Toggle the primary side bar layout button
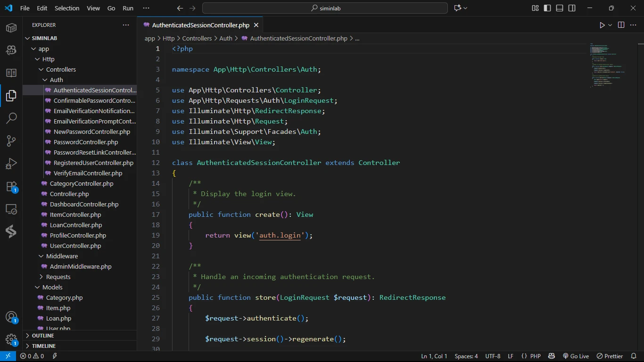The width and height of the screenshot is (644, 362). click(547, 8)
